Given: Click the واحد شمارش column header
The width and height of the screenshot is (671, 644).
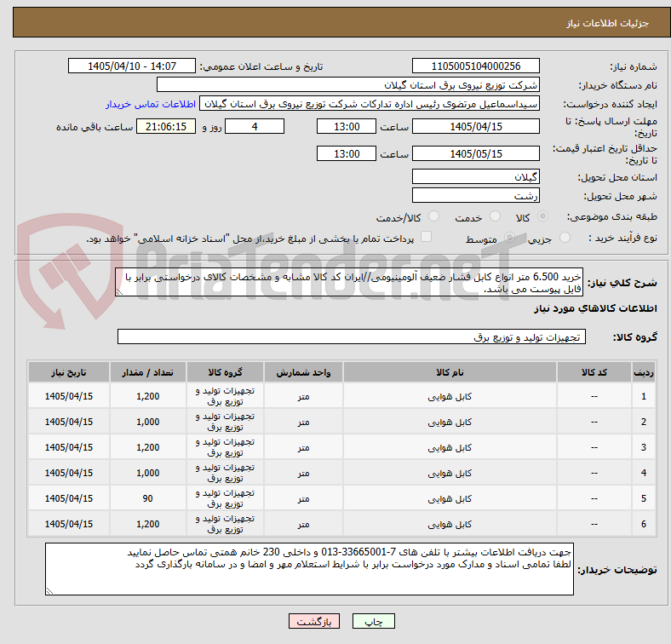Looking at the screenshot, I should tap(303, 372).
